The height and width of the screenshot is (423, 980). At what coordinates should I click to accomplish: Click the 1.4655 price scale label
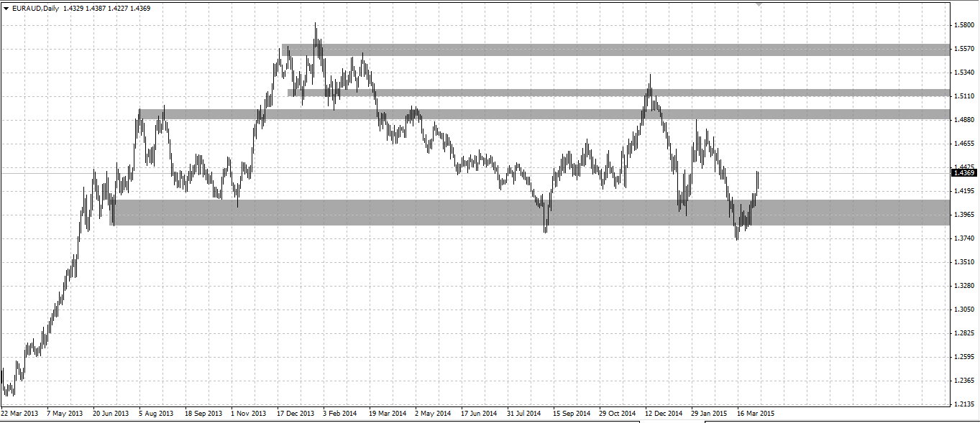click(x=964, y=144)
